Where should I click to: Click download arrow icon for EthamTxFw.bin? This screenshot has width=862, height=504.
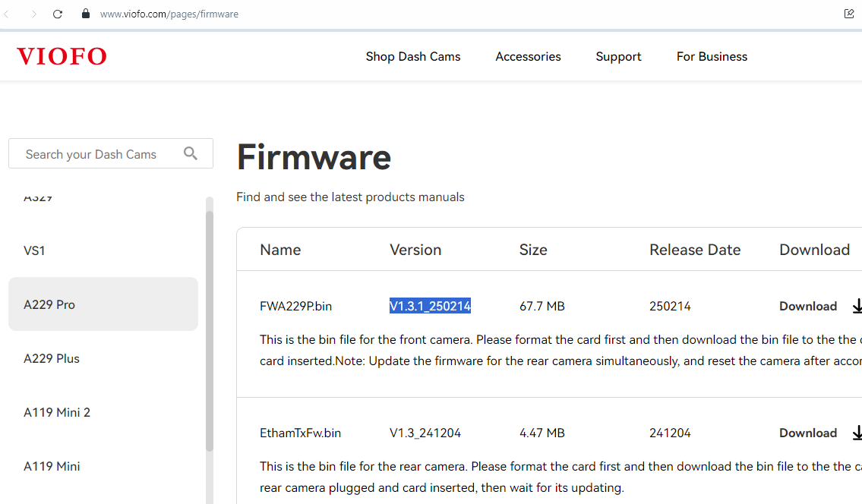point(857,433)
